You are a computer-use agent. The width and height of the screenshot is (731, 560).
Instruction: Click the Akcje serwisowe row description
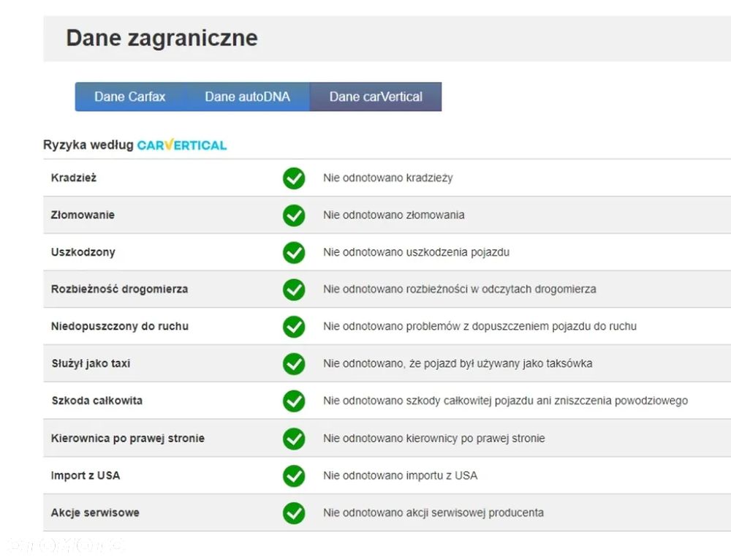[433, 513]
